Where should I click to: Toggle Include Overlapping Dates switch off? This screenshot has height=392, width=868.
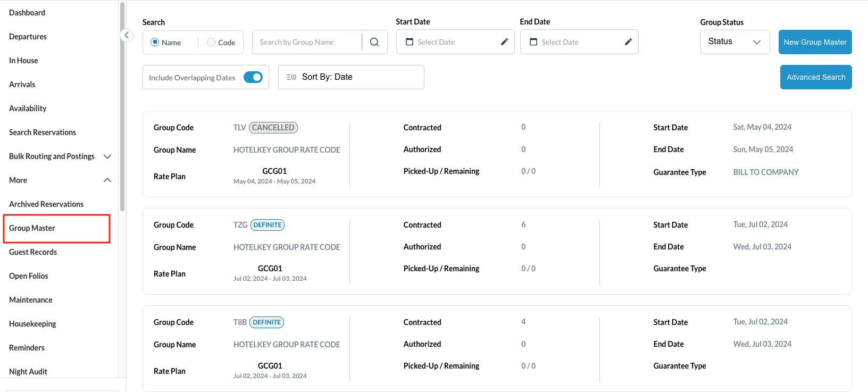click(x=253, y=77)
